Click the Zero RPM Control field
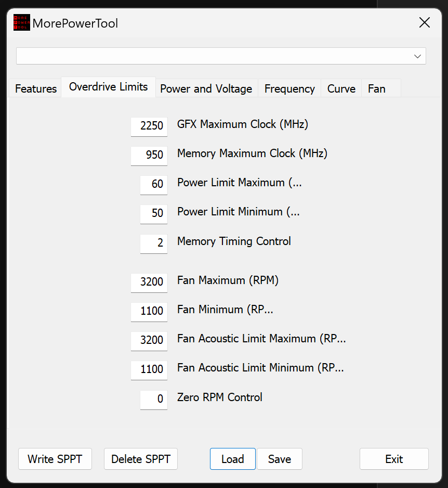 (x=154, y=400)
